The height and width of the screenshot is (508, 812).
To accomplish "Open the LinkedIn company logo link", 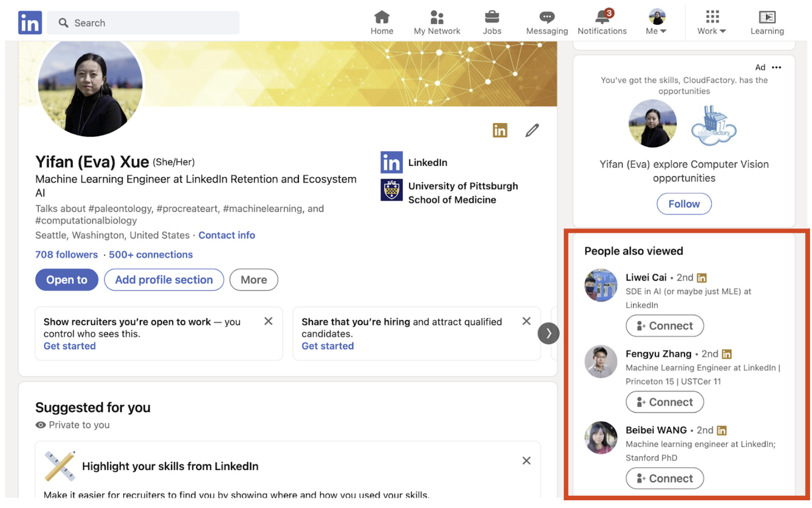I will pos(392,162).
